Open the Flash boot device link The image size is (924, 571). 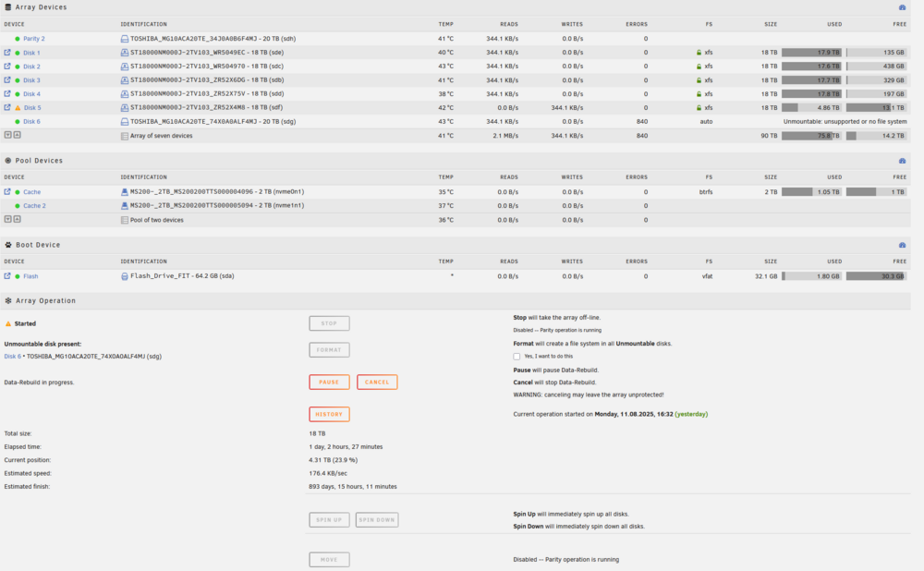click(x=30, y=276)
